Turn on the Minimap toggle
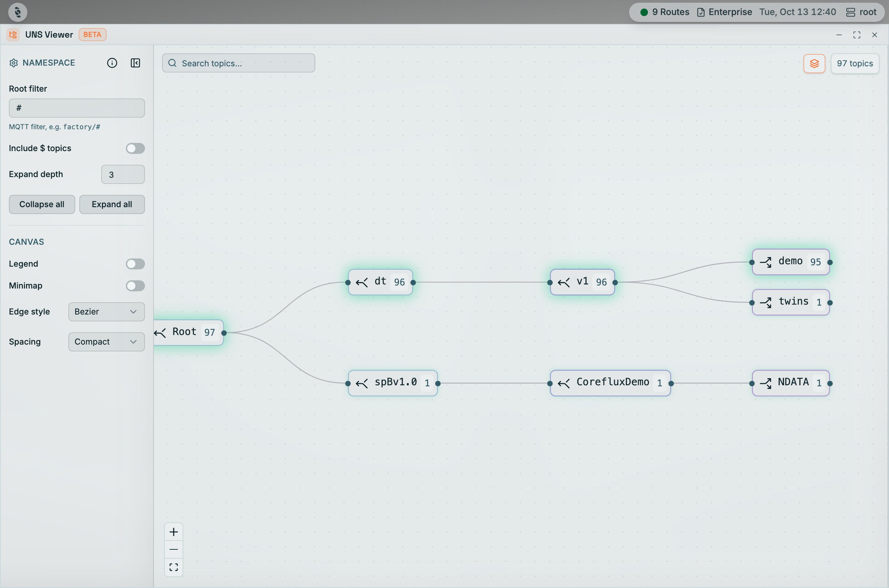889x588 pixels. (x=135, y=286)
